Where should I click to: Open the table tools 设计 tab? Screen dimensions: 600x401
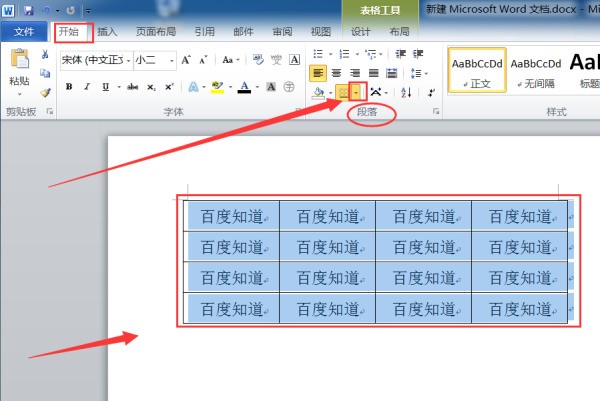tap(360, 31)
